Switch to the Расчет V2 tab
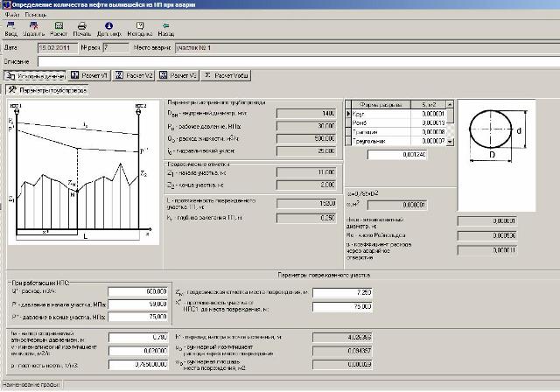 coord(134,76)
